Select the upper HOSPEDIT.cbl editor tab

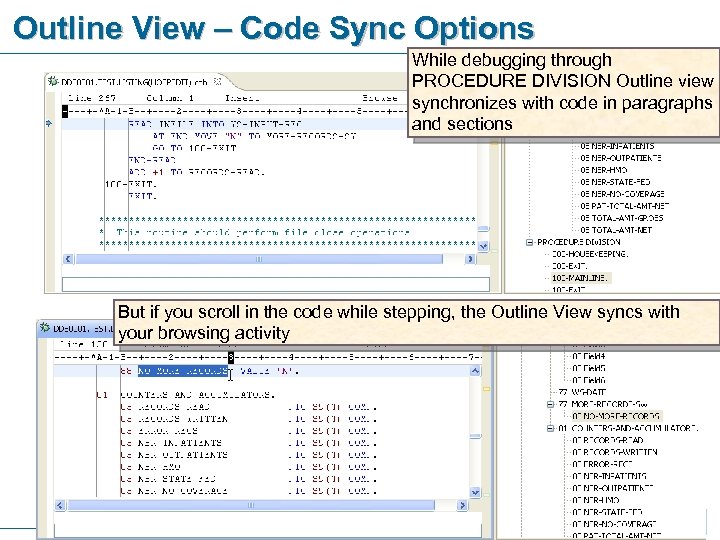pos(135,82)
